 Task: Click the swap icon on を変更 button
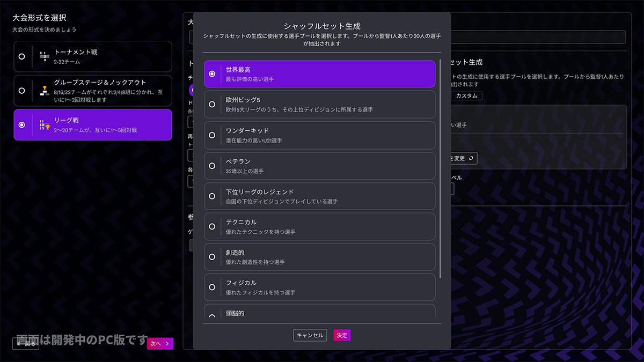[471, 158]
